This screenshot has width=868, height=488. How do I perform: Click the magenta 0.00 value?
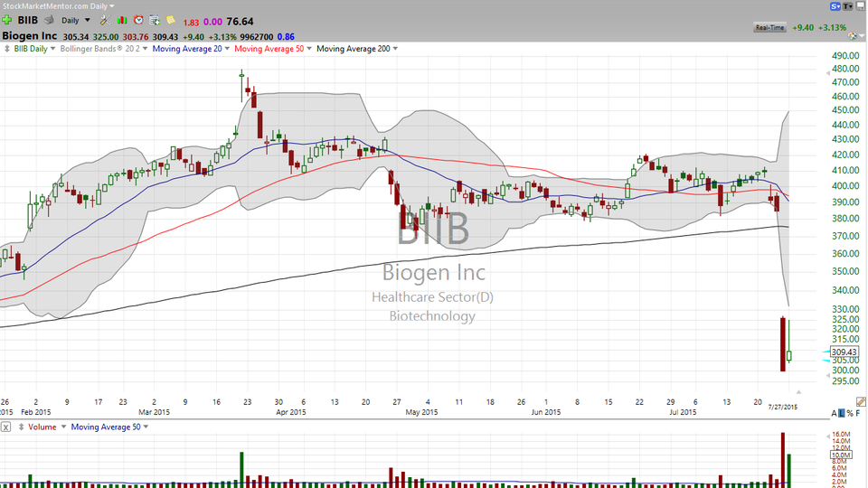point(212,22)
